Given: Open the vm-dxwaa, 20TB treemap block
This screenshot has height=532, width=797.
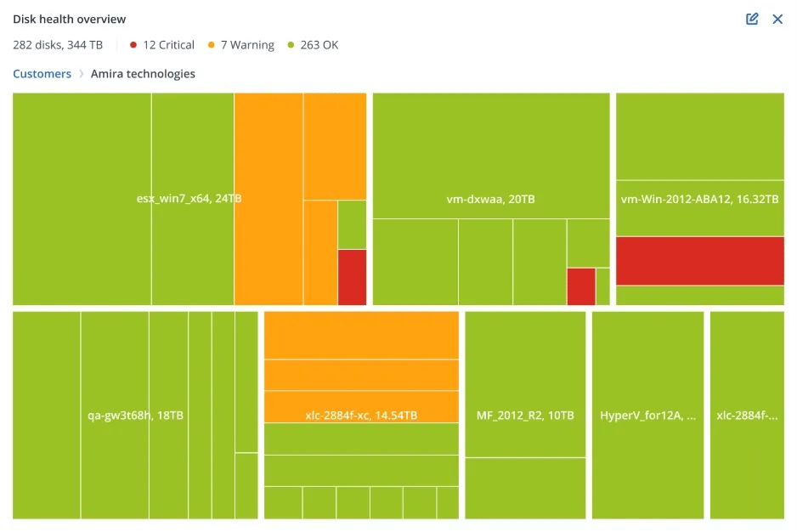Looking at the screenshot, I should pyautogui.click(x=490, y=200).
